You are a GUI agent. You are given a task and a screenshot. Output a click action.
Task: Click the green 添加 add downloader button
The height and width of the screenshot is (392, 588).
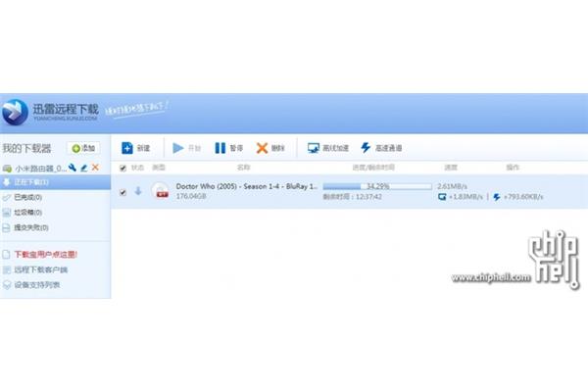[83, 148]
